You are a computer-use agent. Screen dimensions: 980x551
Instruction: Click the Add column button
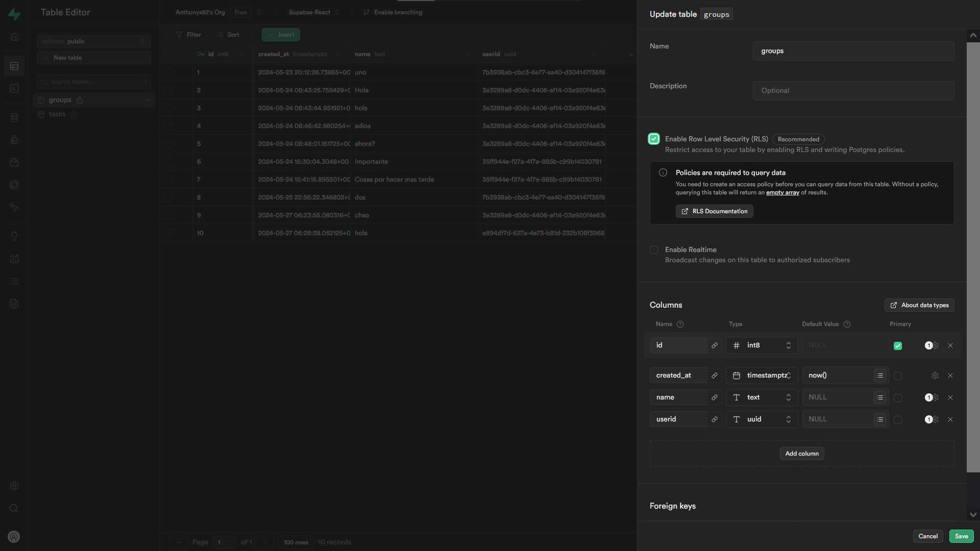tap(801, 454)
